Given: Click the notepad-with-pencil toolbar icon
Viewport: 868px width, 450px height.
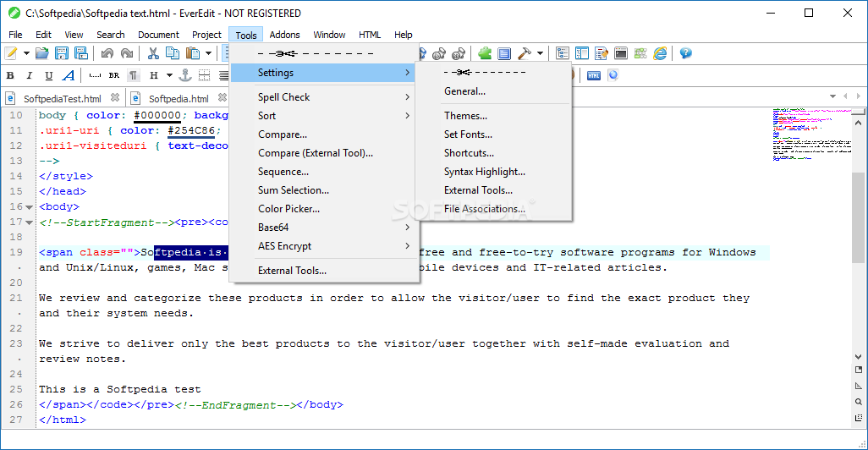Looking at the screenshot, I should click(x=602, y=53).
